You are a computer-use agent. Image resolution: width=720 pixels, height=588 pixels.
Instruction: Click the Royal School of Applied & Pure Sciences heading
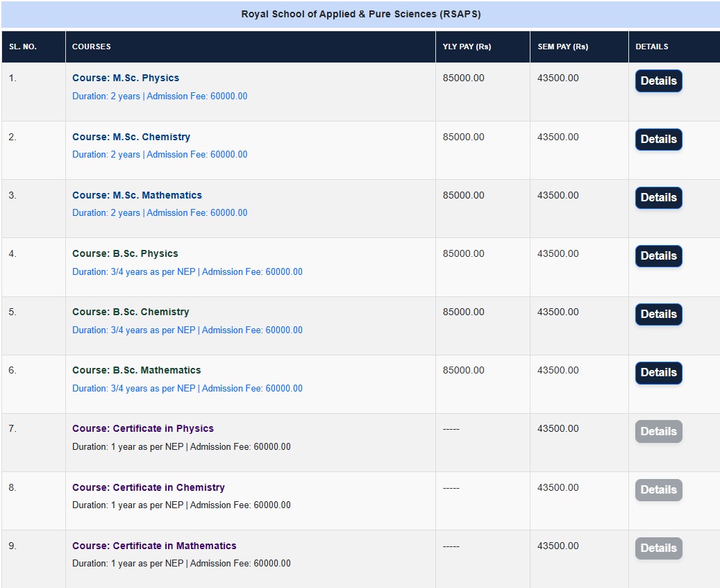pos(360,15)
